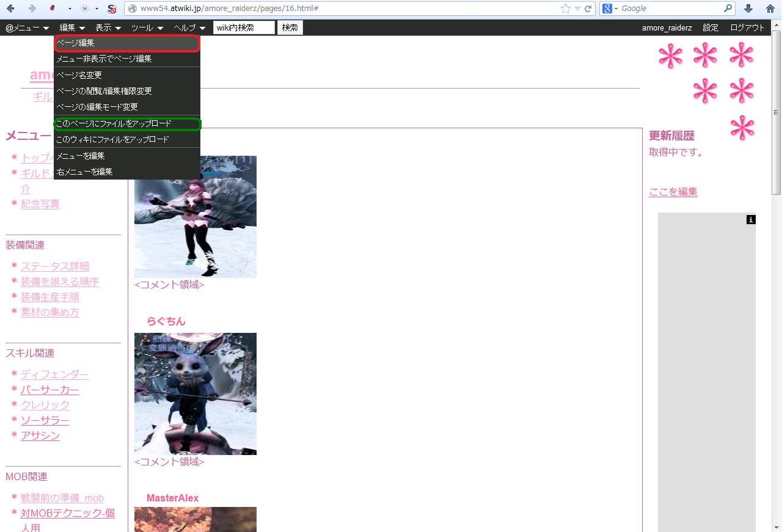Viewport: 782px width, 532px height.
Task: Click the Downloads arrow icon
Action: click(748, 9)
